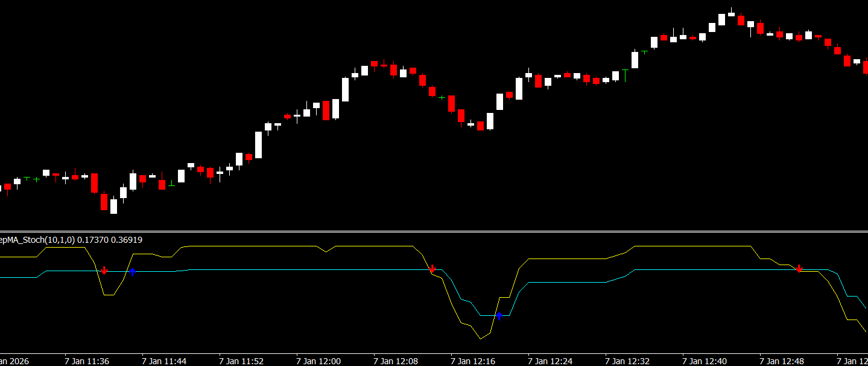Image resolution: width=868 pixels, height=366 pixels.
Task: Select the StepMA_Stoch(10,1,0) indicator label
Action: 37,240
